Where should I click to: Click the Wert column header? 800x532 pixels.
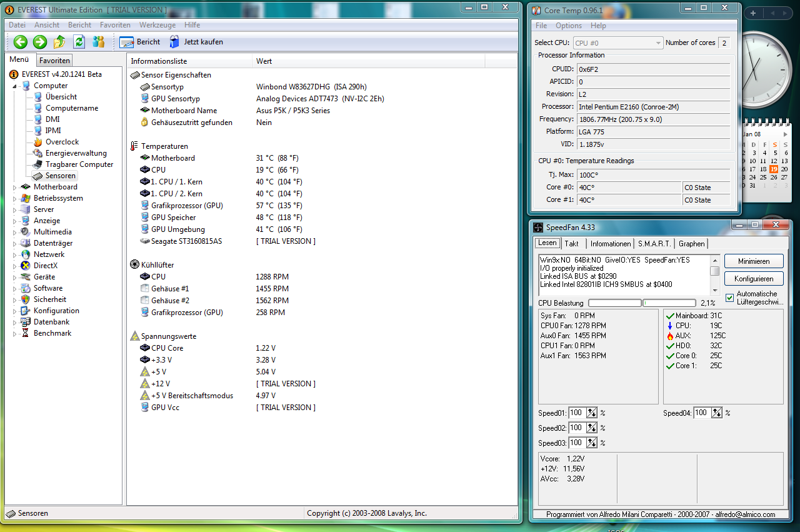(369, 61)
